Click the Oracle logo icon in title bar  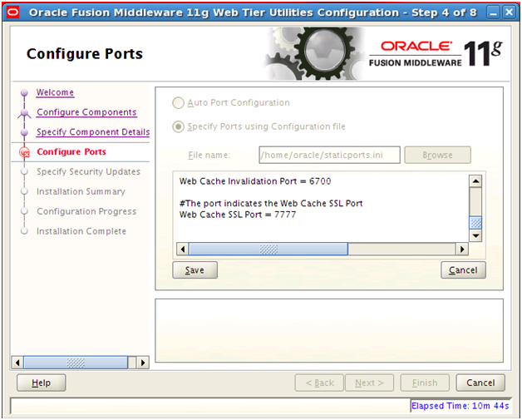click(13, 12)
